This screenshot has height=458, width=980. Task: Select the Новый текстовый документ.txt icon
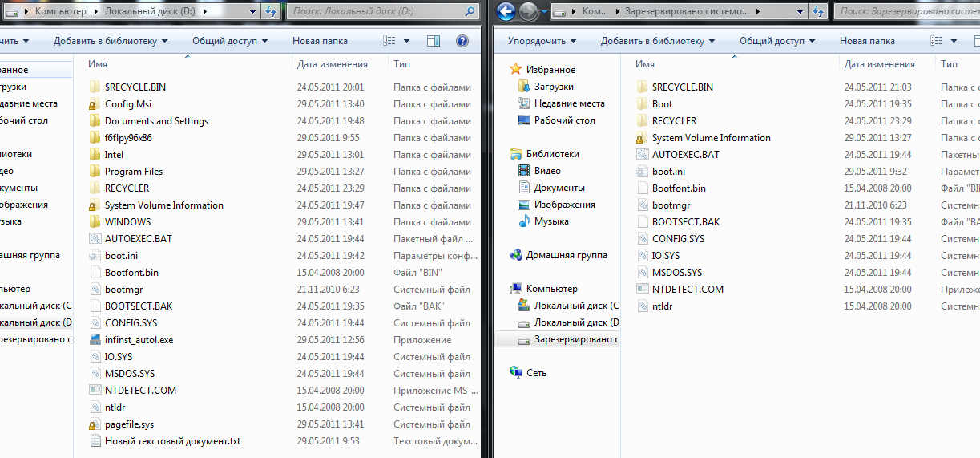pos(95,440)
